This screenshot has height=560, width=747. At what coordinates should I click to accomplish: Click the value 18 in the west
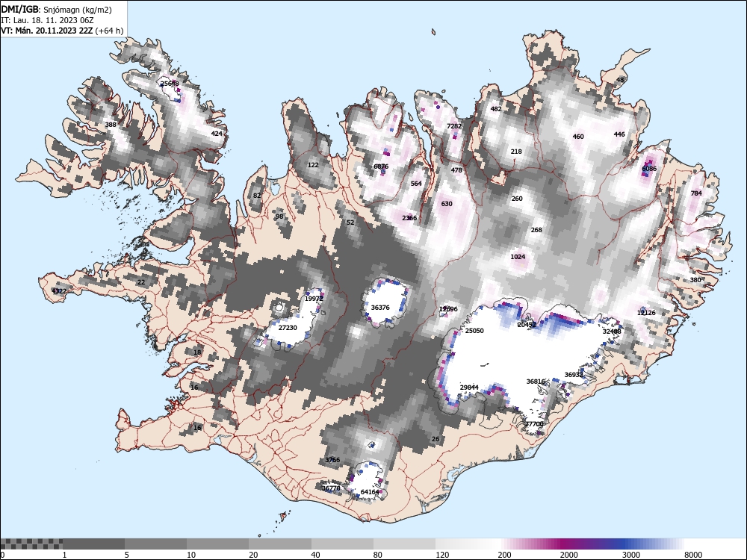197,352
